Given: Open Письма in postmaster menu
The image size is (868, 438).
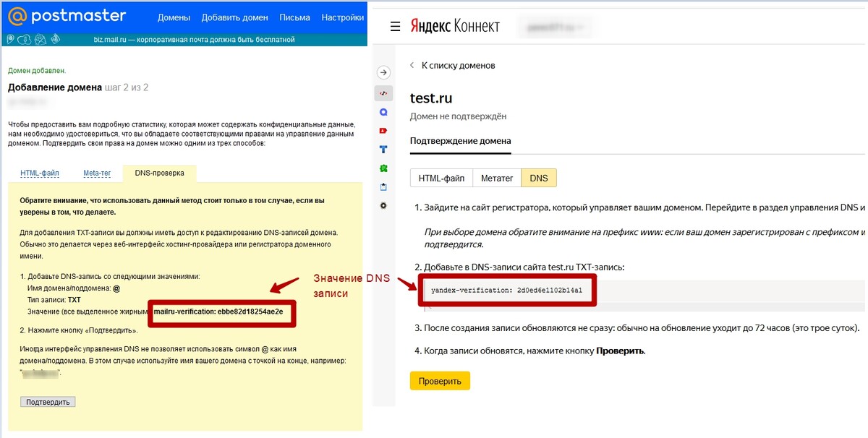Looking at the screenshot, I should pos(294,17).
